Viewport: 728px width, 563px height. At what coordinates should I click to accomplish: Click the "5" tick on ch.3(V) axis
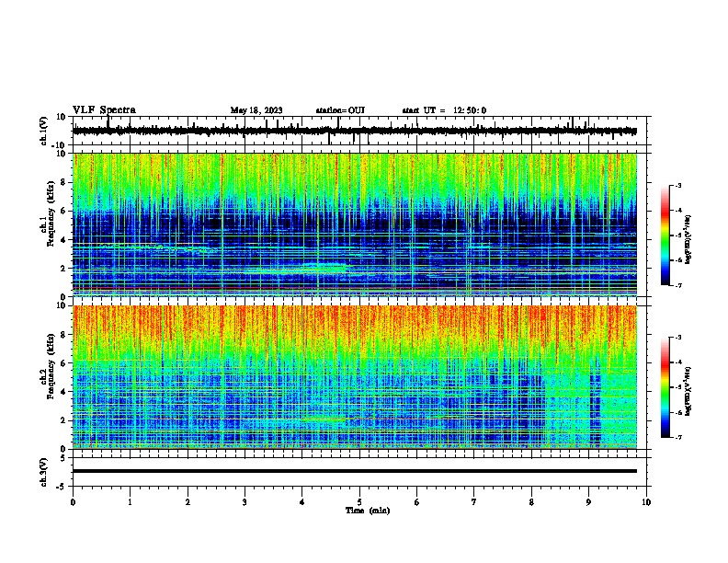click(x=63, y=458)
